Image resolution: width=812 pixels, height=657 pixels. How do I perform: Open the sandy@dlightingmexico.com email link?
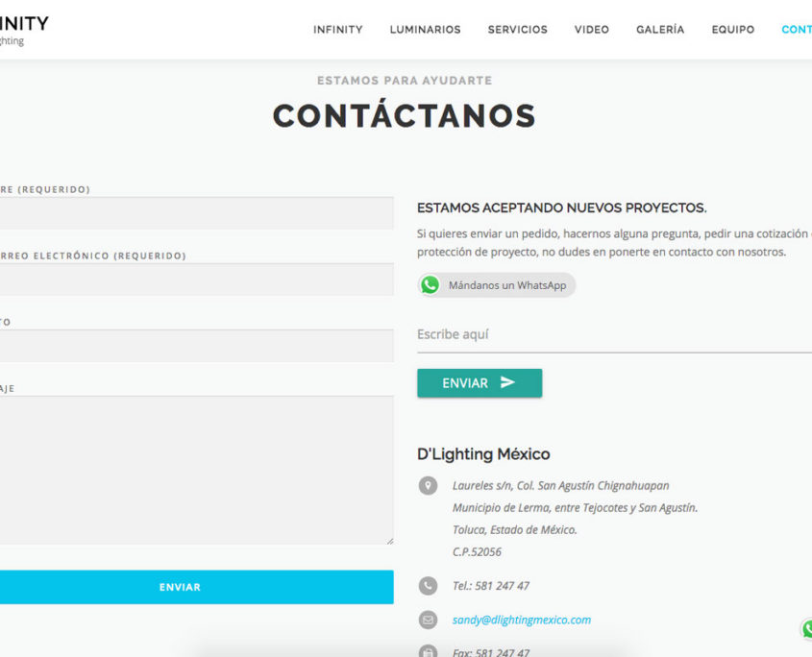tap(521, 620)
